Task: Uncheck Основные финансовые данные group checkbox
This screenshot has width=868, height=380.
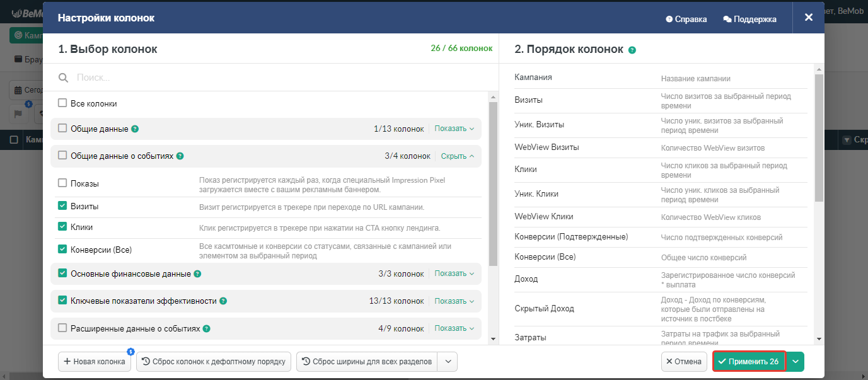Action: 62,273
